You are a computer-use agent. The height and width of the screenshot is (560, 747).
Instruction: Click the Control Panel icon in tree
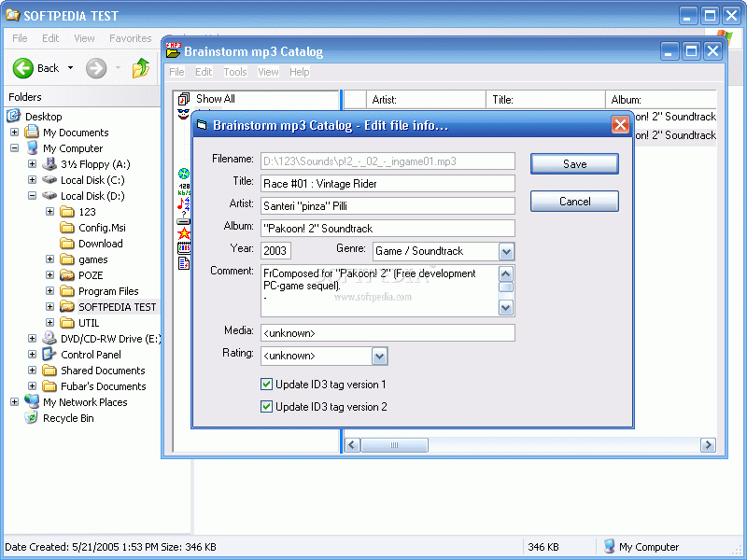point(49,355)
